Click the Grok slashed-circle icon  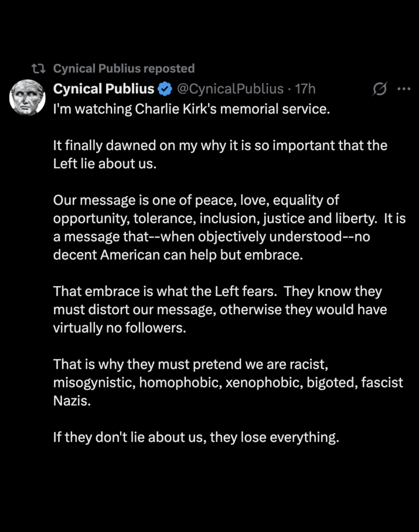tap(380, 89)
